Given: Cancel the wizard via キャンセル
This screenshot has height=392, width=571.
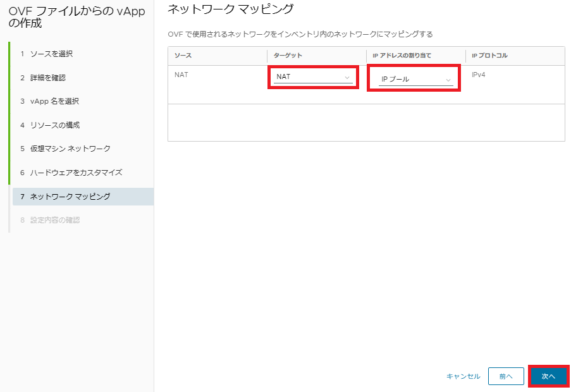Looking at the screenshot, I should coord(463,376).
